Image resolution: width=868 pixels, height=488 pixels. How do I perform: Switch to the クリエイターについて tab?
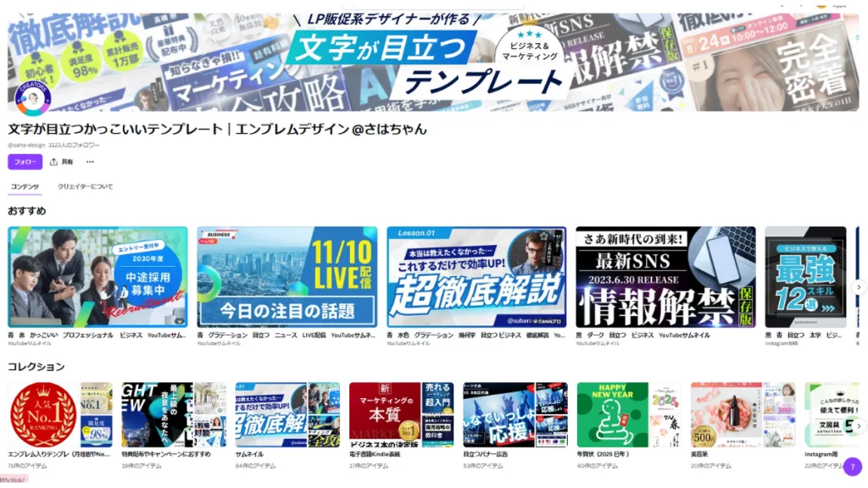(85, 186)
